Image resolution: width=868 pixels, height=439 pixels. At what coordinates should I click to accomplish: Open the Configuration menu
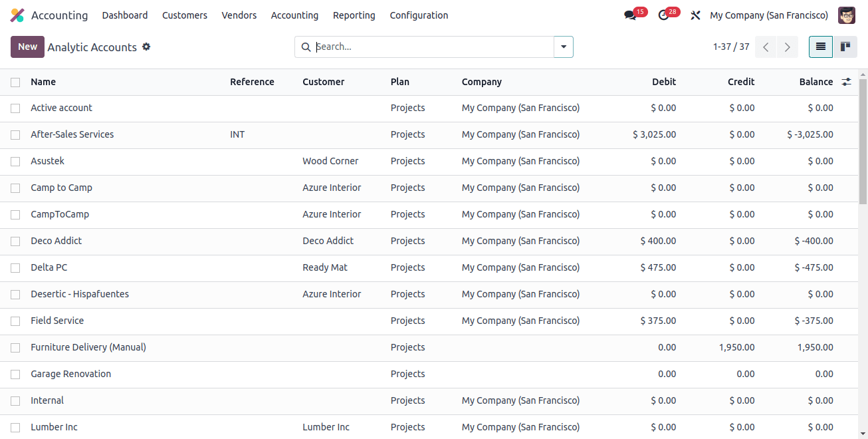click(x=419, y=15)
